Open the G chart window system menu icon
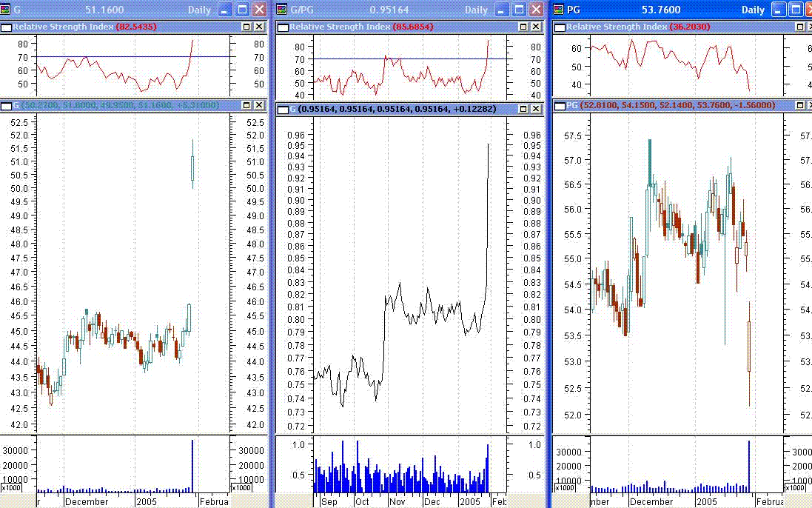 (6, 10)
